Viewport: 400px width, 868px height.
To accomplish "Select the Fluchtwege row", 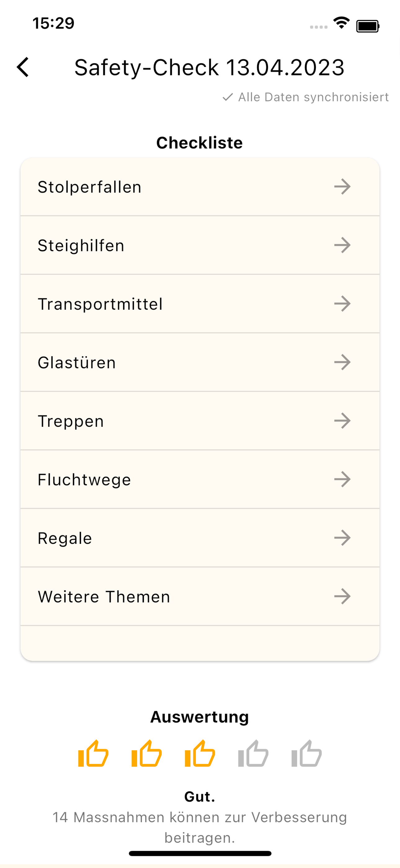I will coord(200,479).
